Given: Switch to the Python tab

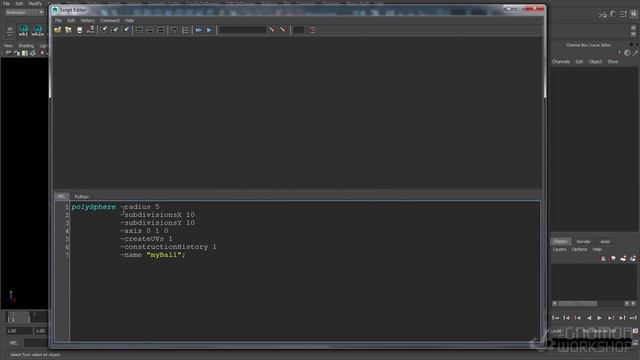Looking at the screenshot, I should (x=82, y=197).
